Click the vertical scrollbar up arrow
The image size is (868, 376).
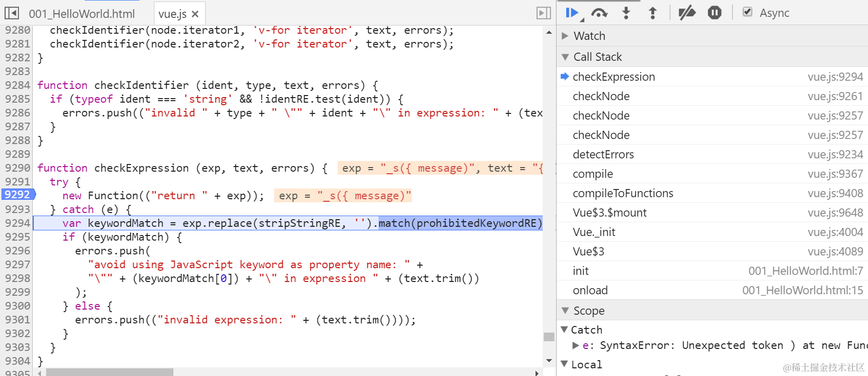pyautogui.click(x=549, y=32)
